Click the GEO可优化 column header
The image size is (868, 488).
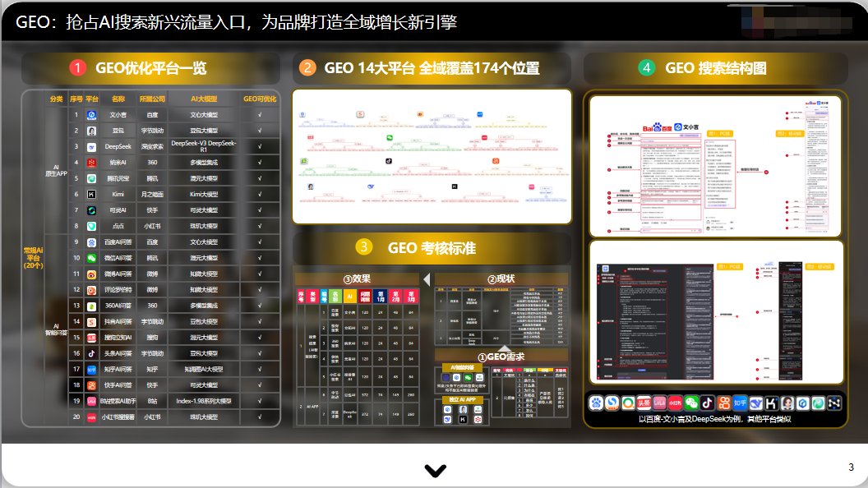point(260,99)
